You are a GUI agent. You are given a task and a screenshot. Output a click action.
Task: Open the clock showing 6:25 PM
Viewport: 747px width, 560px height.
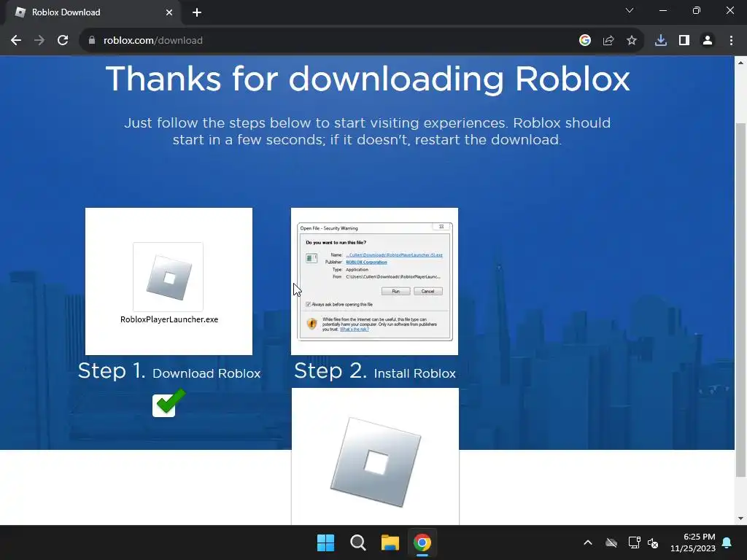pos(693,542)
